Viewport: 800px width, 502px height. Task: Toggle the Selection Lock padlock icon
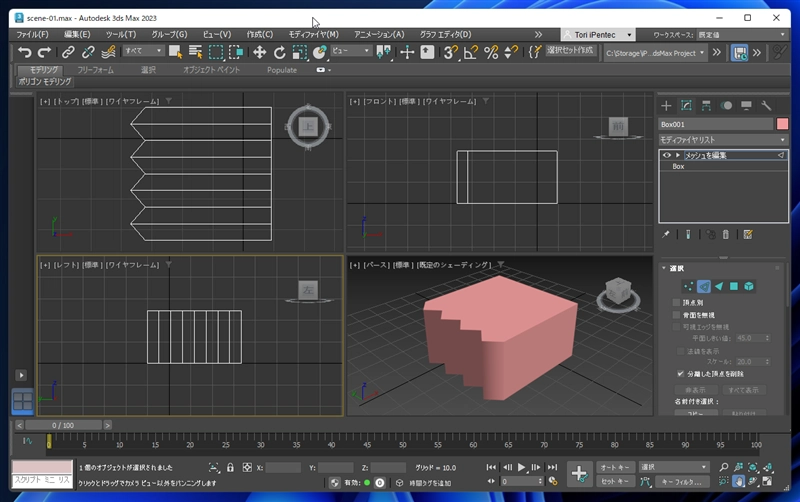[230, 467]
